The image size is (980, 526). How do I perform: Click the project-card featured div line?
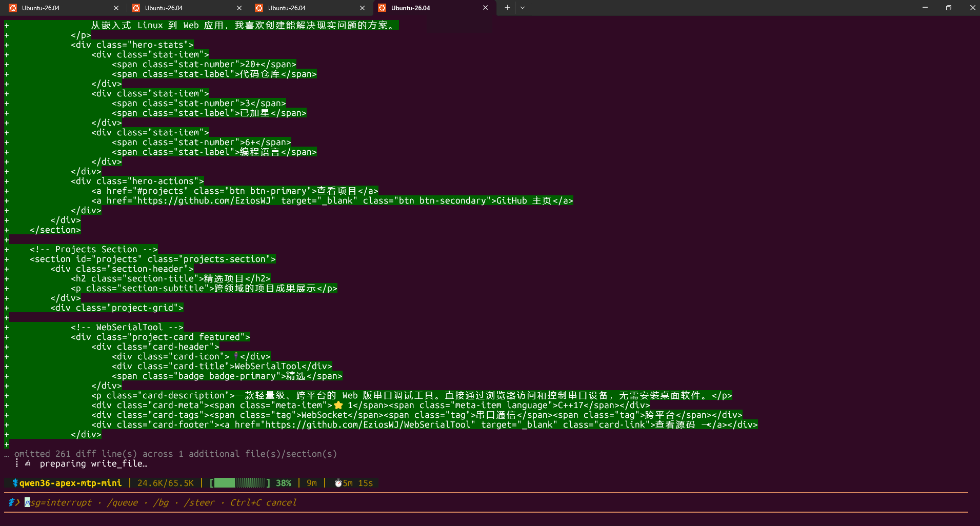[161, 337]
